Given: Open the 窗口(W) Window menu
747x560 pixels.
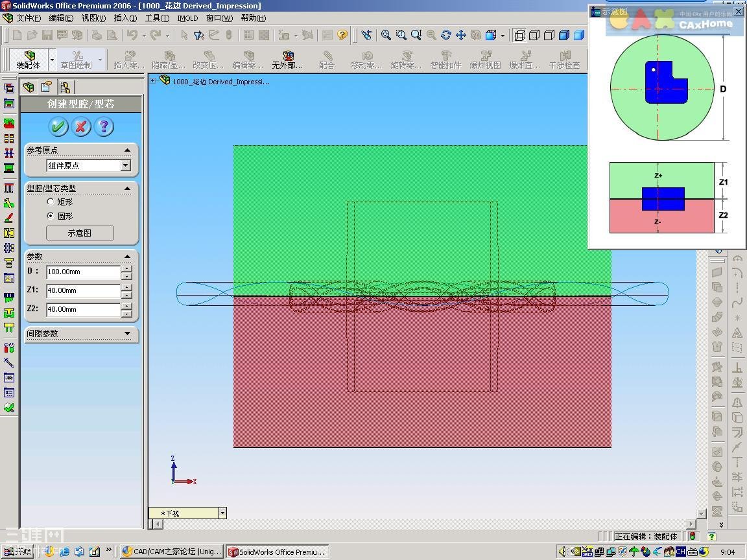Looking at the screenshot, I should 220,18.
